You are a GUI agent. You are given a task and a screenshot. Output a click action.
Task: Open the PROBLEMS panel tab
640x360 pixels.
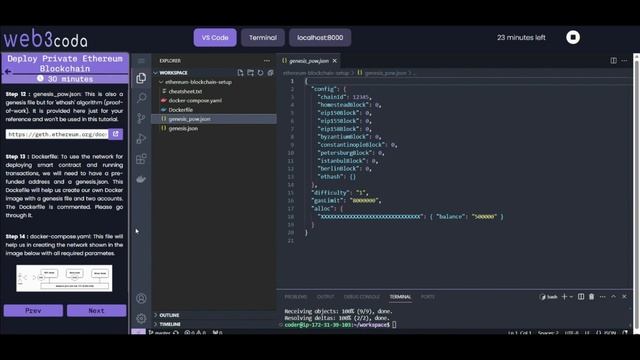tap(296, 297)
